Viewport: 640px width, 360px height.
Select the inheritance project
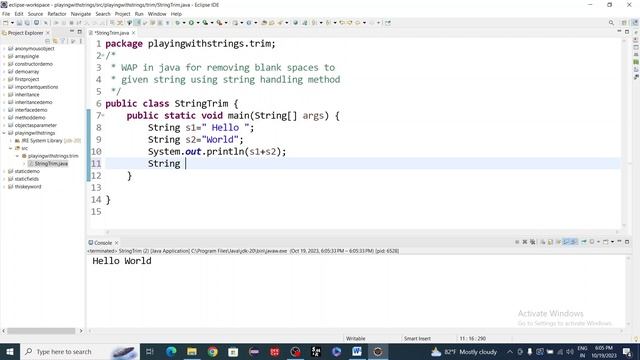pos(27,95)
